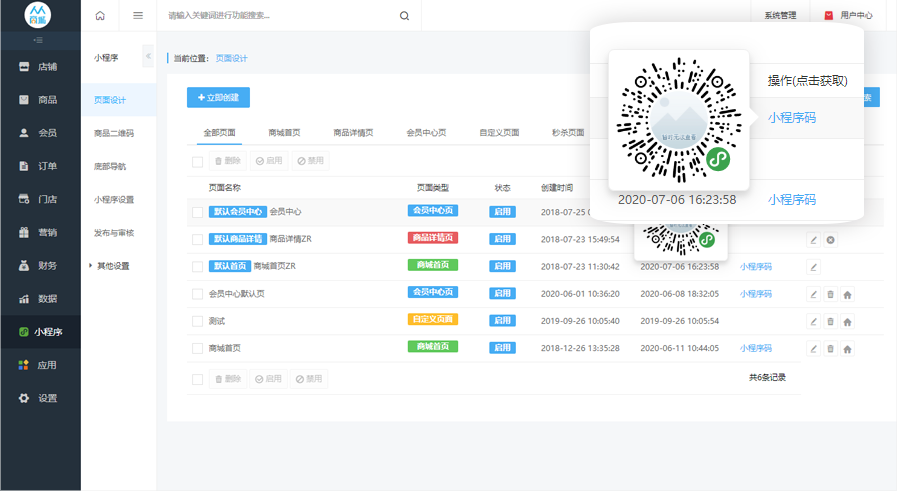Toggle the hamburger menu icon
The height and width of the screenshot is (491, 897).
(138, 15)
